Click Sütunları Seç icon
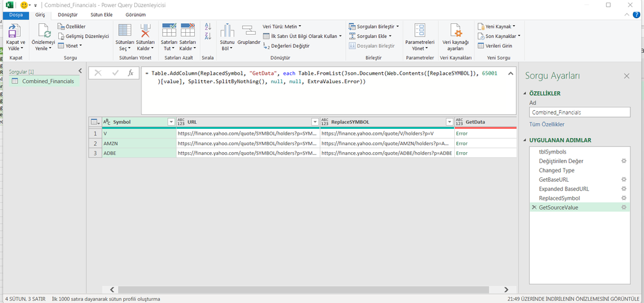Screen dimensions: 644x303 click(x=125, y=31)
